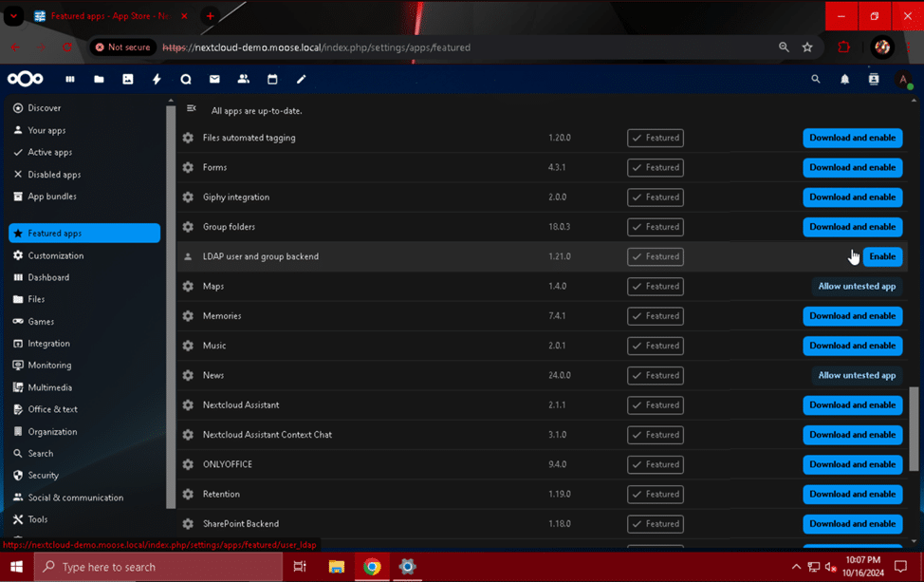This screenshot has height=582, width=924.
Task: Click the browser bookmark star icon
Action: coord(807,47)
